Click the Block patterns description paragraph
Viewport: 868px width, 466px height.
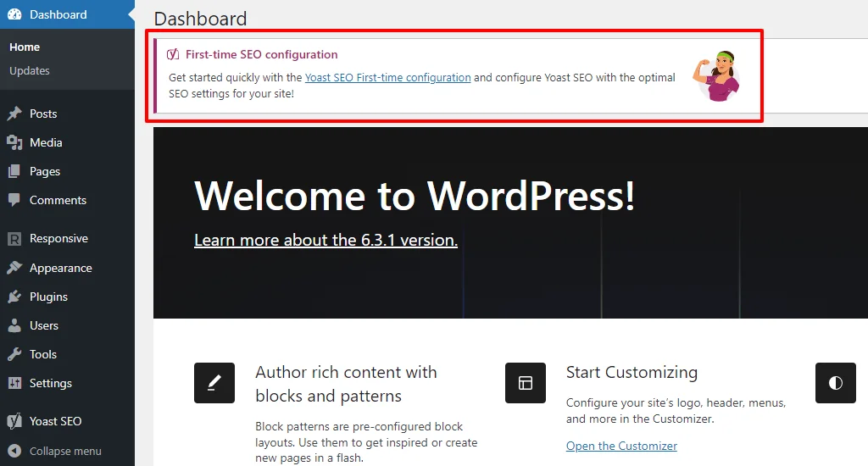tap(366, 442)
